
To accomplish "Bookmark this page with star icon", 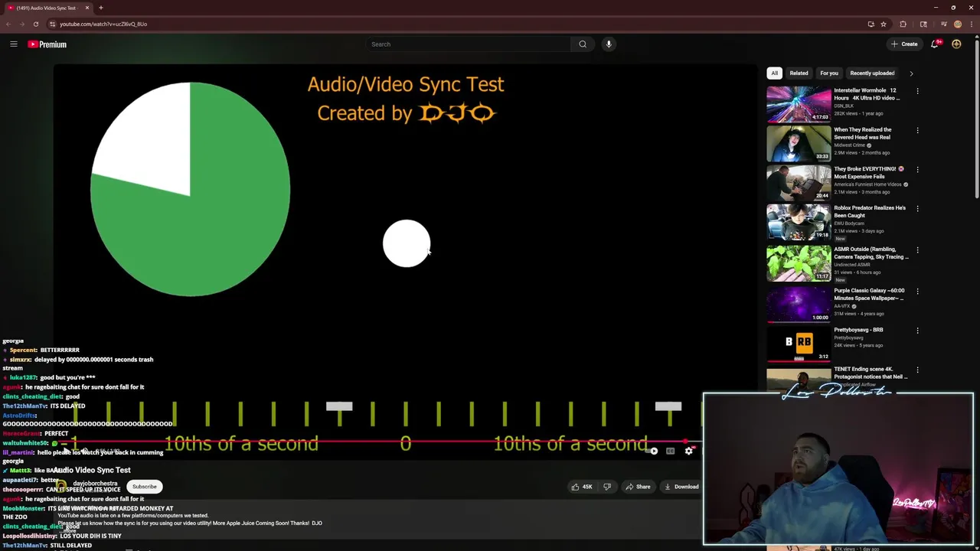I will pos(883,24).
